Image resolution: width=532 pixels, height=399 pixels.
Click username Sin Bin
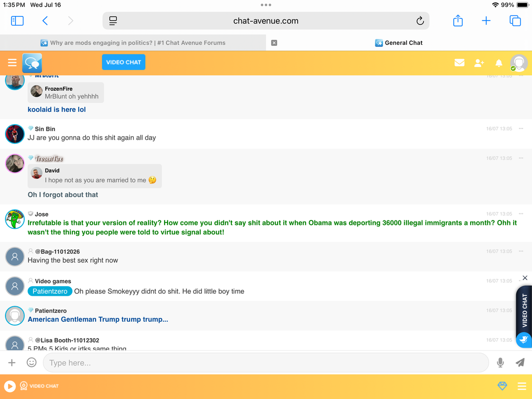tap(45, 129)
